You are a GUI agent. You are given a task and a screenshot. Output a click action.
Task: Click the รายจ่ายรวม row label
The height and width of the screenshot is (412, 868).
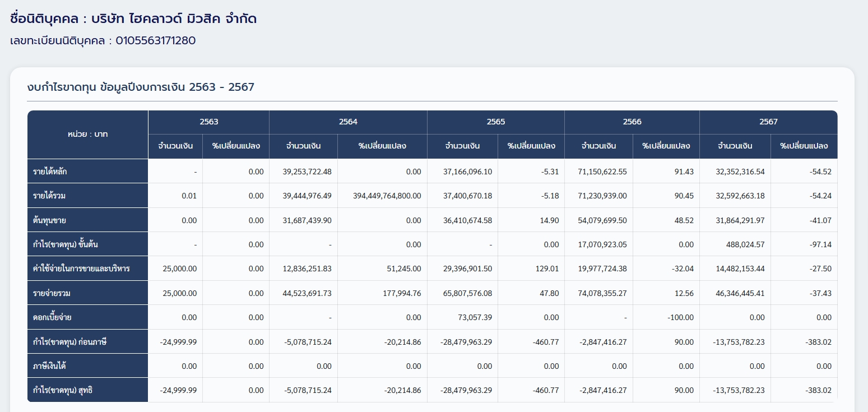coord(52,293)
